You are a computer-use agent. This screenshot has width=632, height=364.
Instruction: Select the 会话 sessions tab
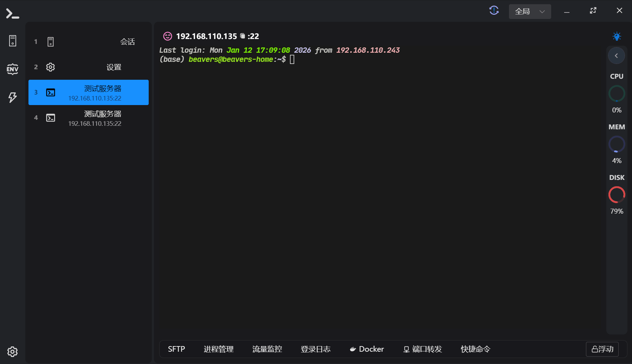pyautogui.click(x=89, y=42)
